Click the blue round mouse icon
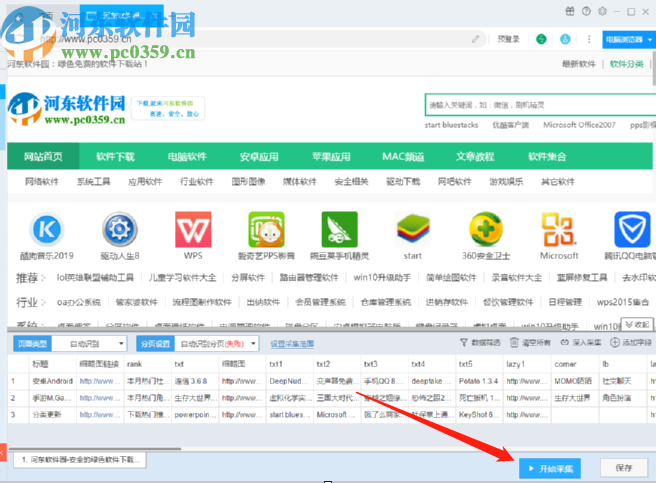The image size is (656, 483). tap(565, 39)
